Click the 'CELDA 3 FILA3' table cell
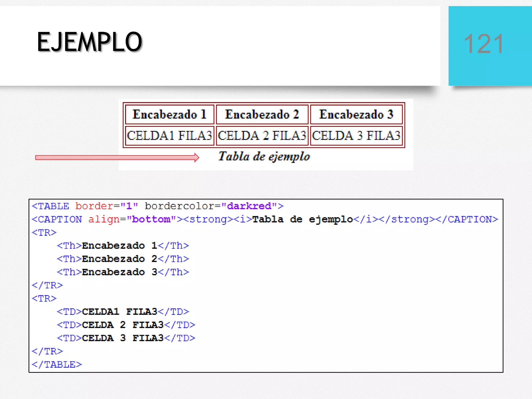This screenshot has width=532, height=399. (356, 136)
